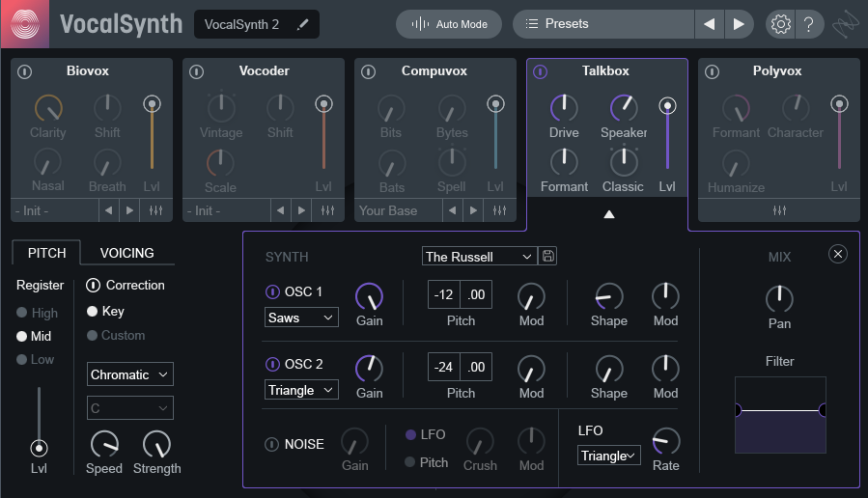
Task: Click LFO Rate knob
Action: pos(666,442)
